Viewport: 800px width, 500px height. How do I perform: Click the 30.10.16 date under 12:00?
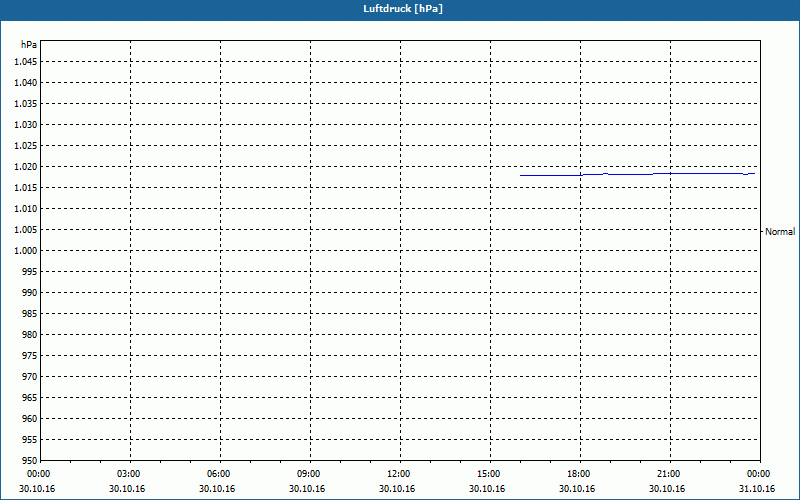397,489
